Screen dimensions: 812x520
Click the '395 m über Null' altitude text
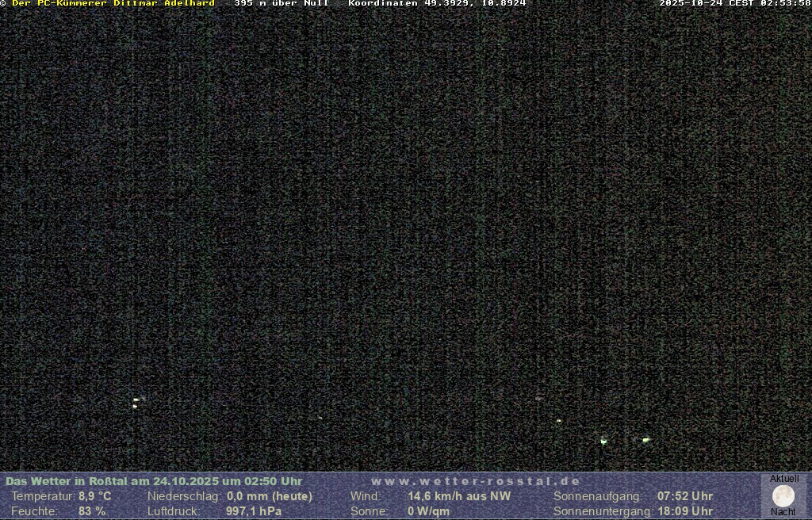click(281, 3)
